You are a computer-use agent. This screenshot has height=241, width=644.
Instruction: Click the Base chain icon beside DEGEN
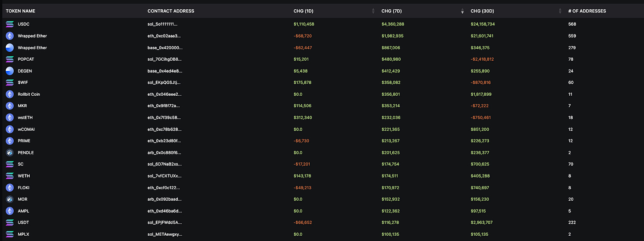(x=10, y=71)
